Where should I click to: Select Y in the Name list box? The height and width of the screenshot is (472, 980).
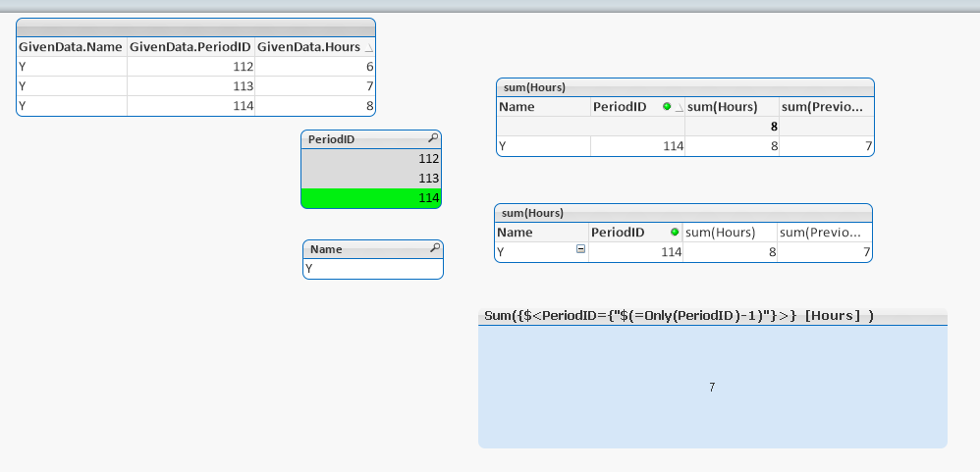[373, 269]
